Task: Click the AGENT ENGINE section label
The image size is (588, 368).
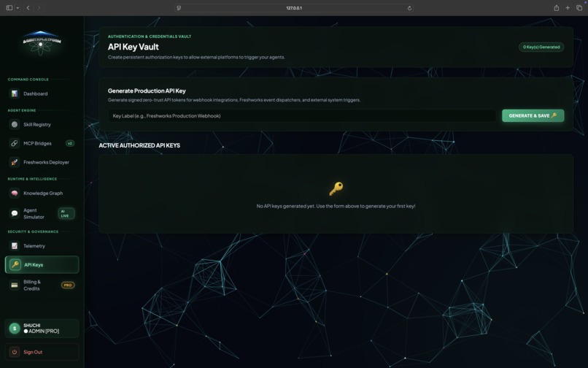Action: click(22, 110)
